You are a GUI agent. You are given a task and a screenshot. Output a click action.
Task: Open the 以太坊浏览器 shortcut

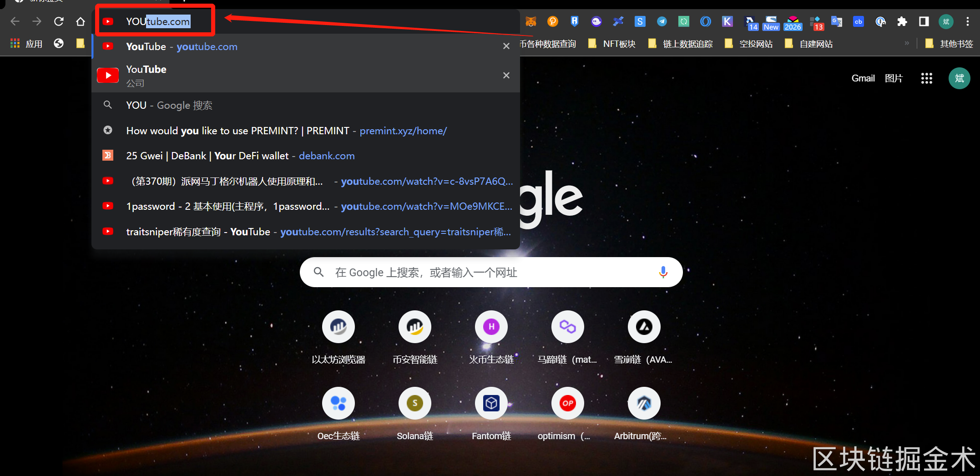pyautogui.click(x=338, y=338)
